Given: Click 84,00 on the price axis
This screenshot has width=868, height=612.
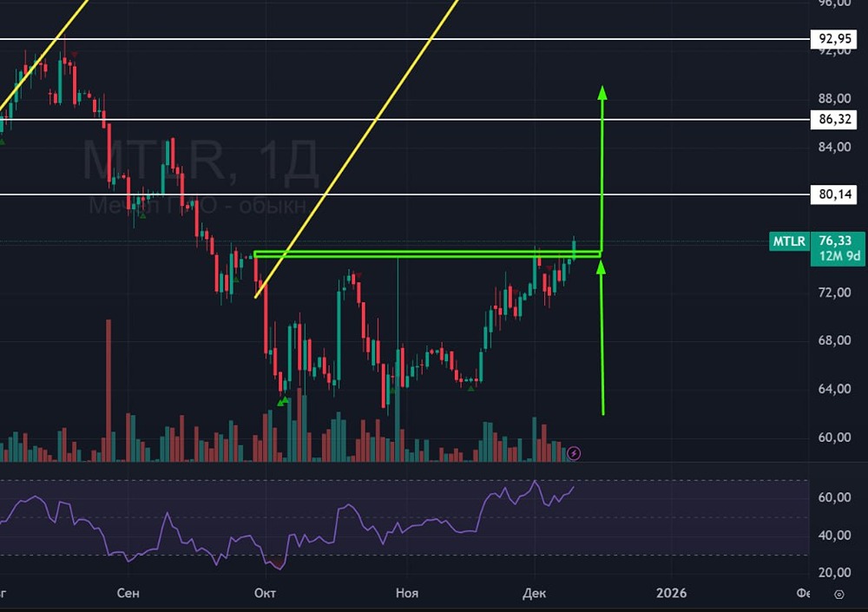Looking at the screenshot, I should coord(835,147).
